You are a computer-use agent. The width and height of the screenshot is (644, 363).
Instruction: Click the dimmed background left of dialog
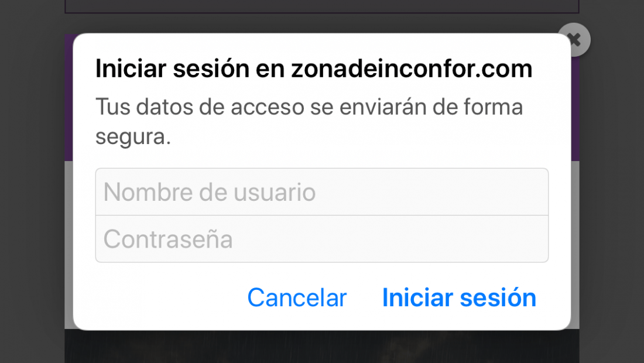(x=32, y=181)
